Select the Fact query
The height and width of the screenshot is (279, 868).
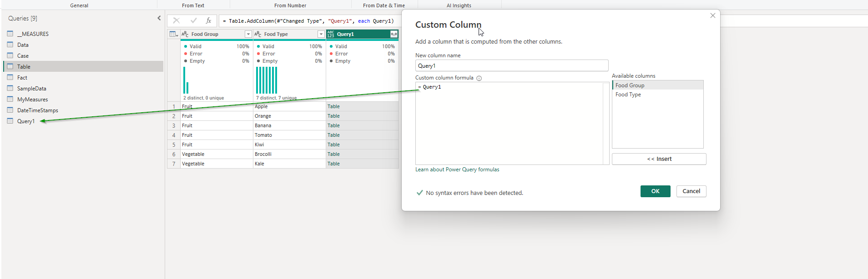tap(83, 78)
